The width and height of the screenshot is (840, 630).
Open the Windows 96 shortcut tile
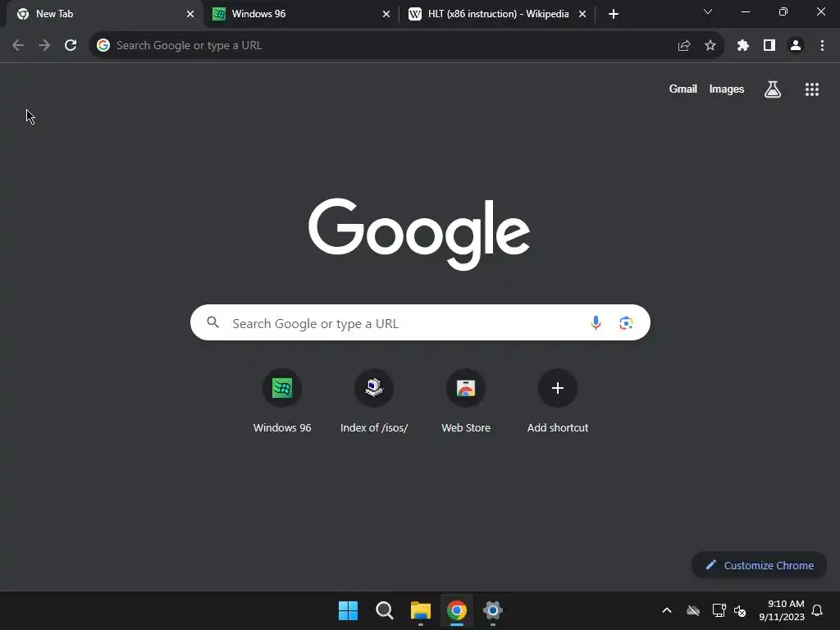coord(282,400)
